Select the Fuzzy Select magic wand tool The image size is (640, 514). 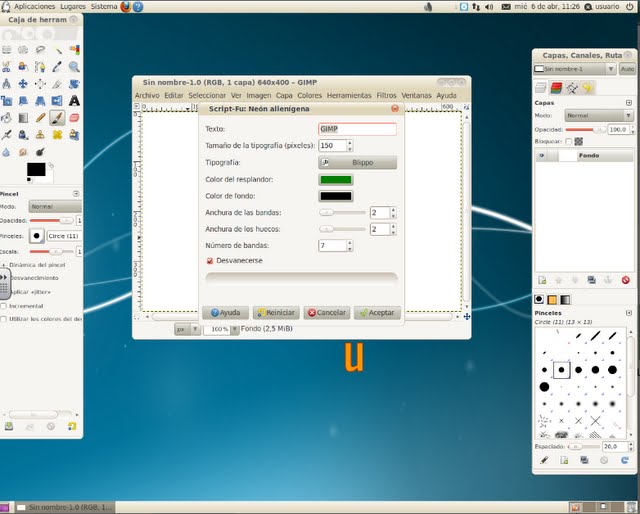[x=57, y=50]
